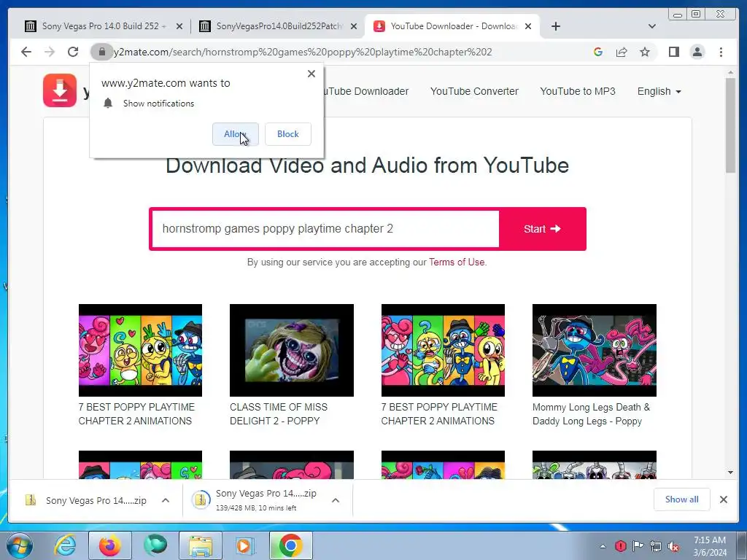Expand the English language dropdown
The width and height of the screenshot is (747, 560).
659,91
